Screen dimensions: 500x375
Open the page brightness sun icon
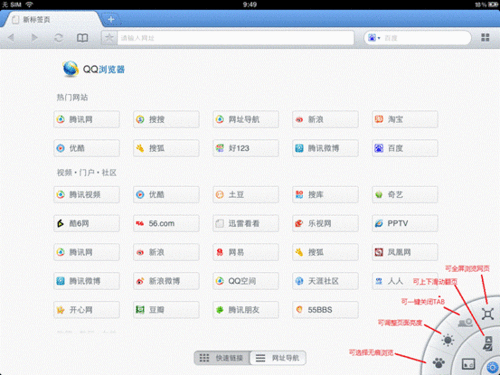point(448,340)
